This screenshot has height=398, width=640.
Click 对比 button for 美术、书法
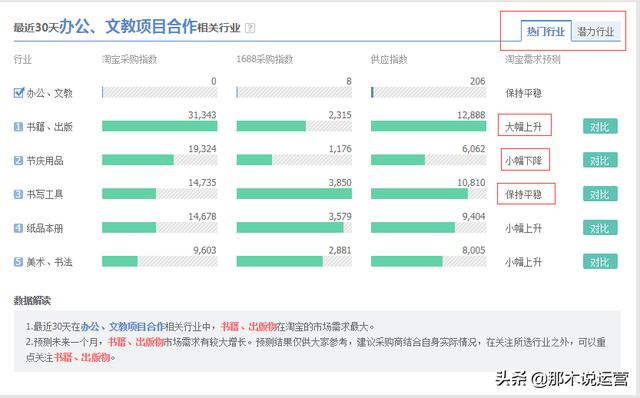point(600,262)
